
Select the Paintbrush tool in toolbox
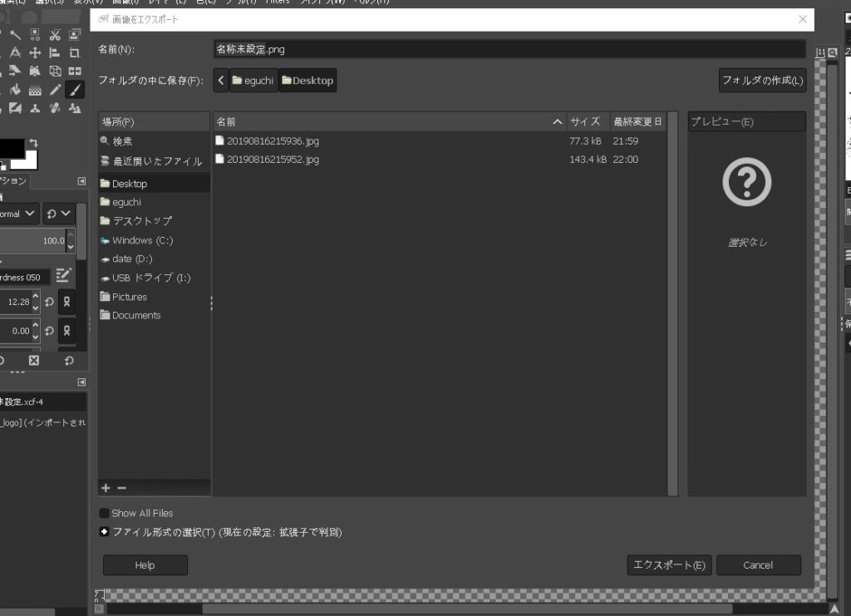click(75, 90)
